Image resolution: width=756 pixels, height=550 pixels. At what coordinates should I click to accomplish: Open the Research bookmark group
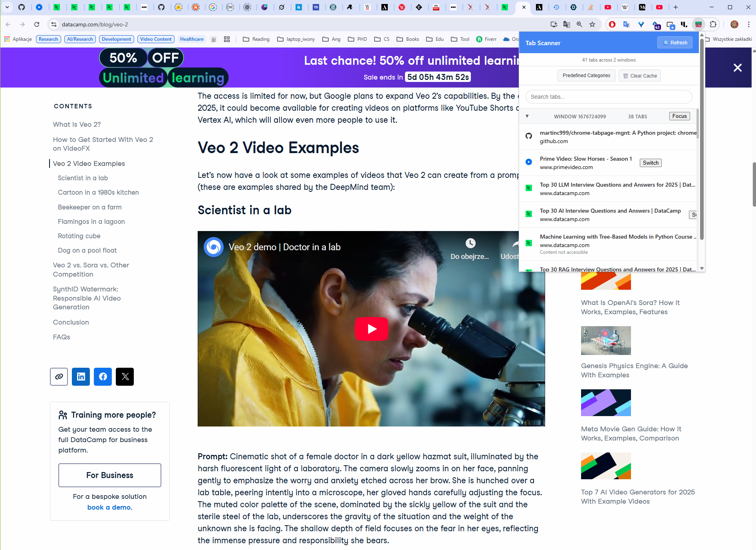click(x=48, y=39)
